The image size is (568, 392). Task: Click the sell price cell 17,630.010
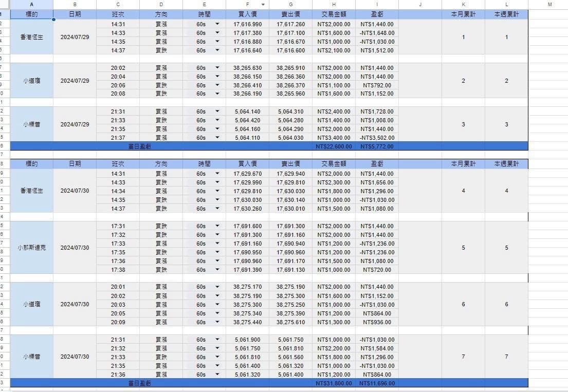(290, 209)
